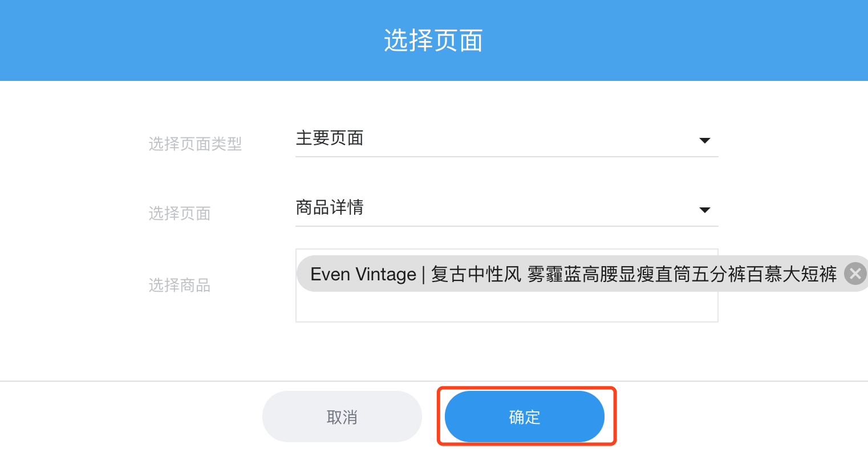This screenshot has height=449, width=868.
Task: Click the 选择页面 field label
Action: 180,213
